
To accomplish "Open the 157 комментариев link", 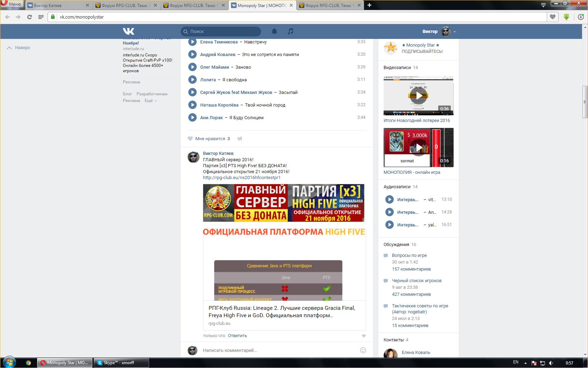I will 411,269.
